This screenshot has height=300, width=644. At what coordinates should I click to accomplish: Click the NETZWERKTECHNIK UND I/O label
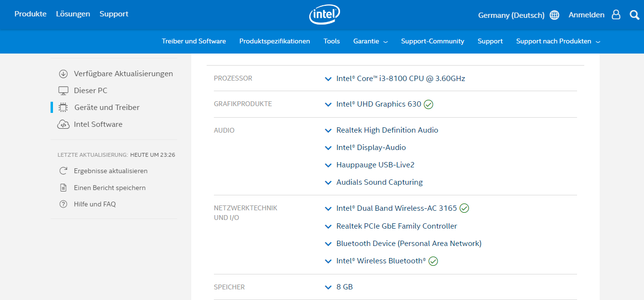246,213
